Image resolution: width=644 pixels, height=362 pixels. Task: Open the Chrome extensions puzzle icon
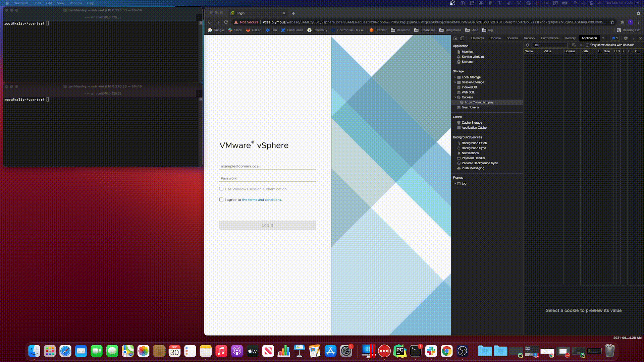(x=622, y=22)
